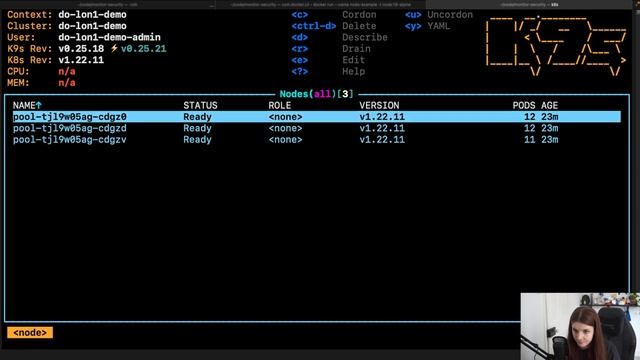The image size is (640, 360).
Task: Click the <u> Uncordon shortcut hint
Action: tap(439, 15)
